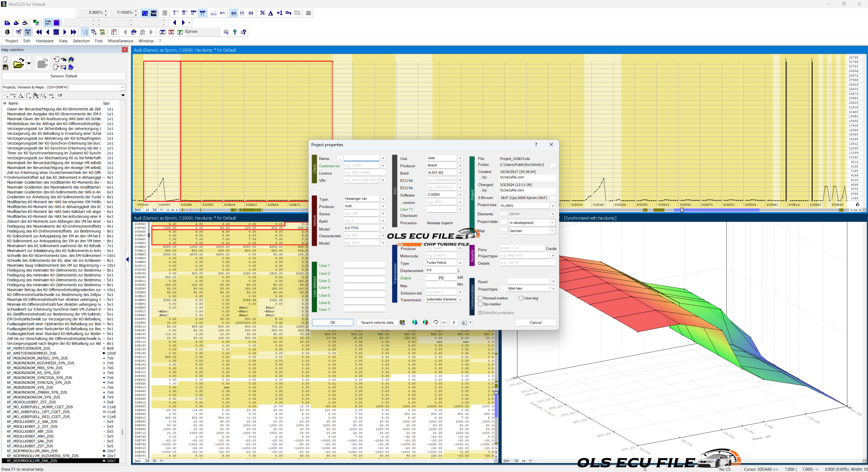The width and height of the screenshot is (868, 472).
Task: Enable the Noread marker checkbox
Action: 480,298
